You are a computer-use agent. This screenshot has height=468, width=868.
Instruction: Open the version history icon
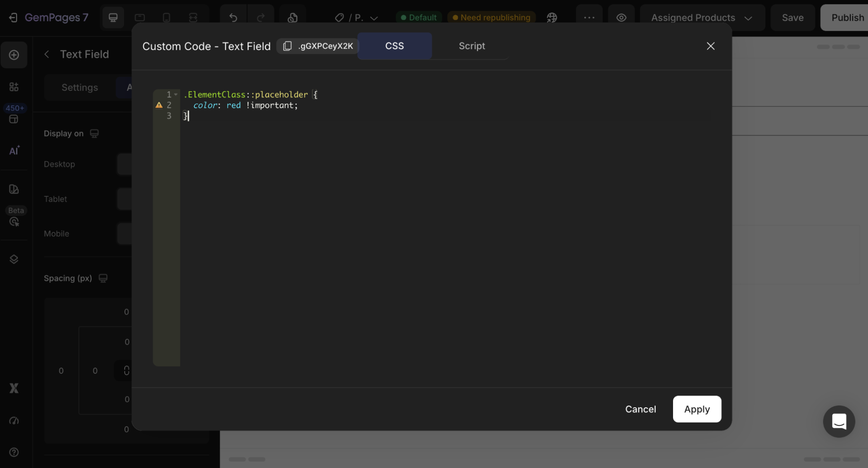point(293,17)
